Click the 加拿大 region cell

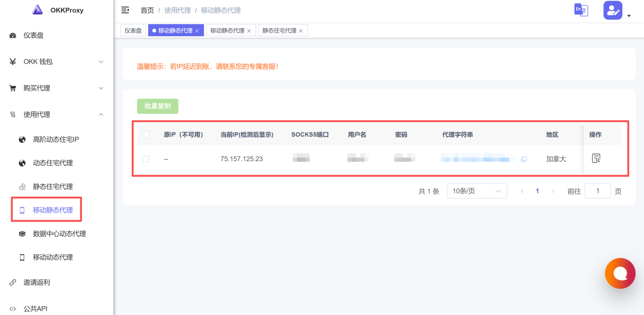pyautogui.click(x=556, y=159)
